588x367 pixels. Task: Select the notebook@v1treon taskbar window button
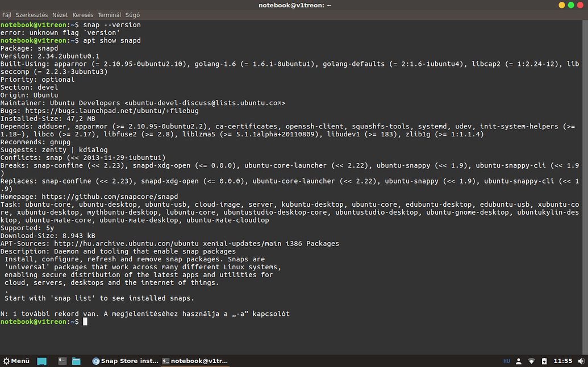click(x=194, y=361)
